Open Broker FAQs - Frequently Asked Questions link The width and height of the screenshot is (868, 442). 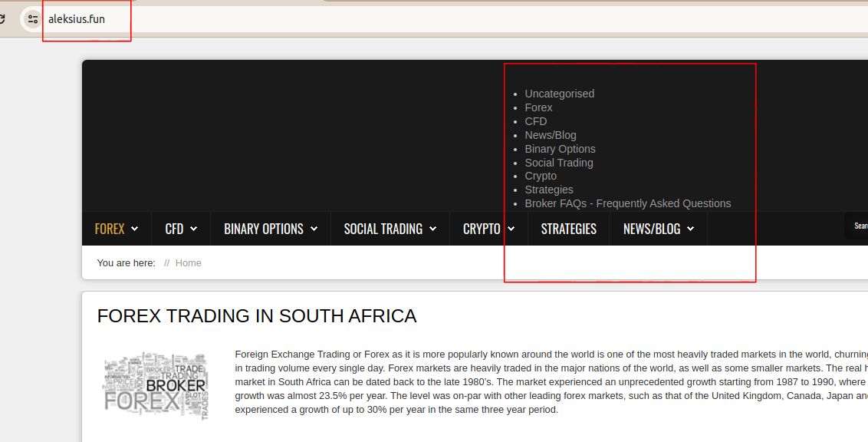pyautogui.click(x=628, y=203)
